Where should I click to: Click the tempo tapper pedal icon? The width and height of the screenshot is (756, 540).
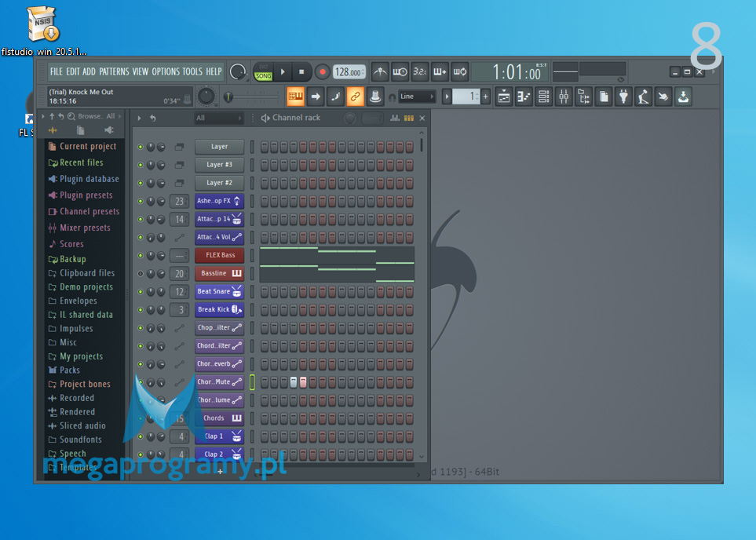point(643,97)
